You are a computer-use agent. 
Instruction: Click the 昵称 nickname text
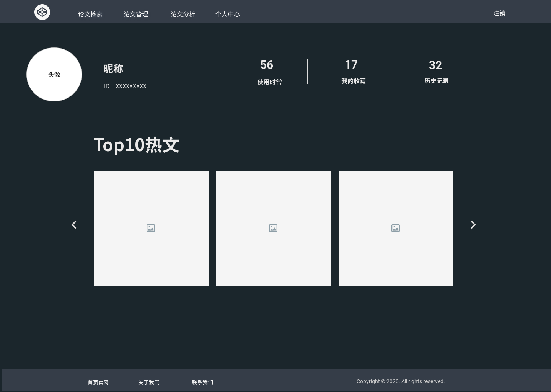click(x=113, y=69)
